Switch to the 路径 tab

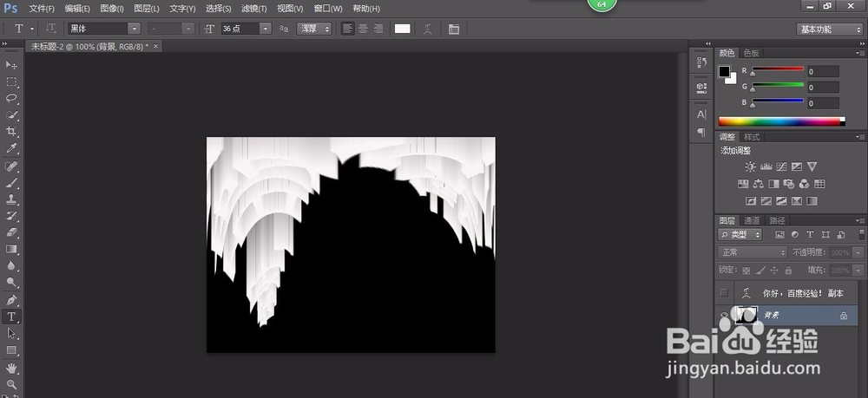(x=777, y=220)
